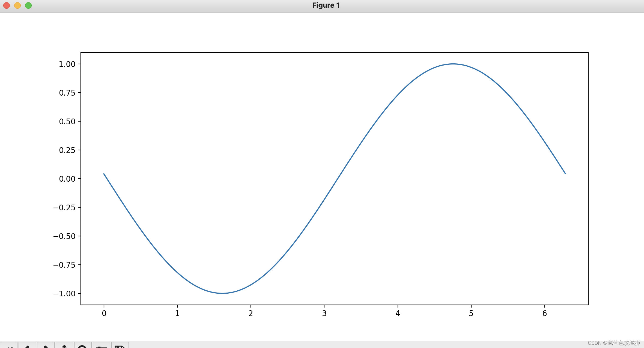Screen dimensions: 644x348
Task: Click the Figure 1 title bar
Action: [x=325, y=5]
